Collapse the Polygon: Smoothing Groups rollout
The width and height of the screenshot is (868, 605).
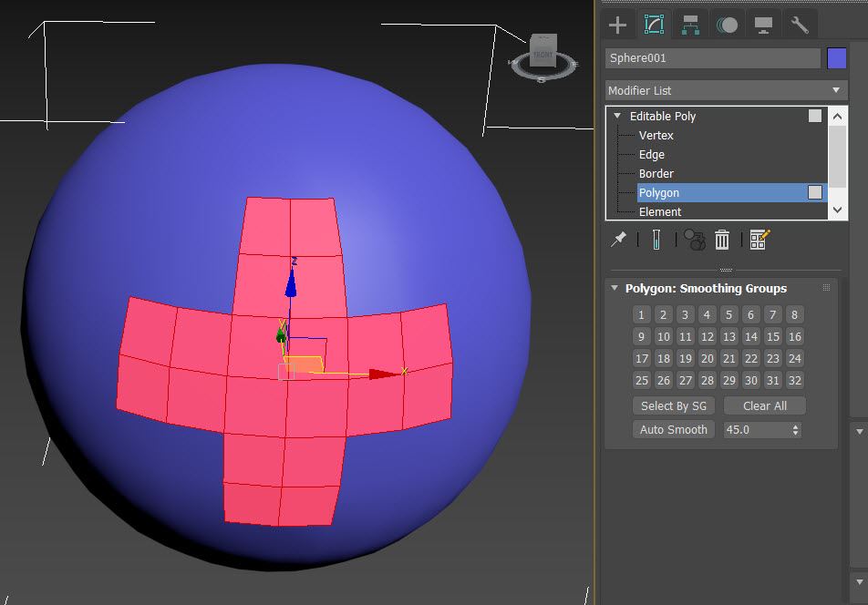[x=615, y=289]
